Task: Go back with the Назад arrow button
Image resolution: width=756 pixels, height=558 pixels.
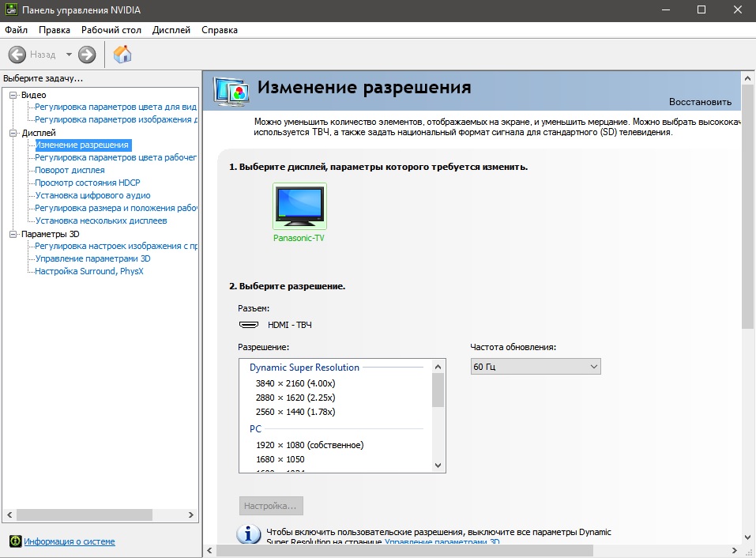Action: [17, 55]
